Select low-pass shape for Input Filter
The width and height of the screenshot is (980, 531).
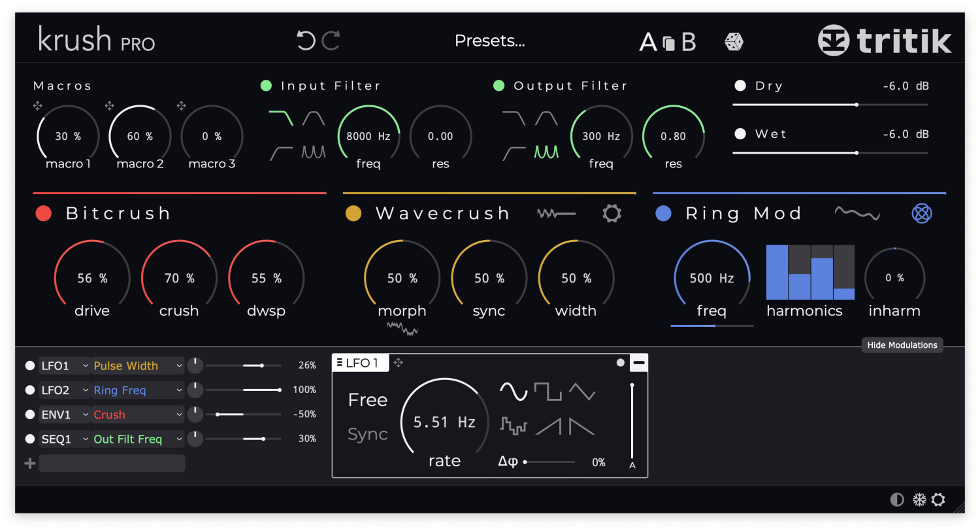[x=281, y=118]
